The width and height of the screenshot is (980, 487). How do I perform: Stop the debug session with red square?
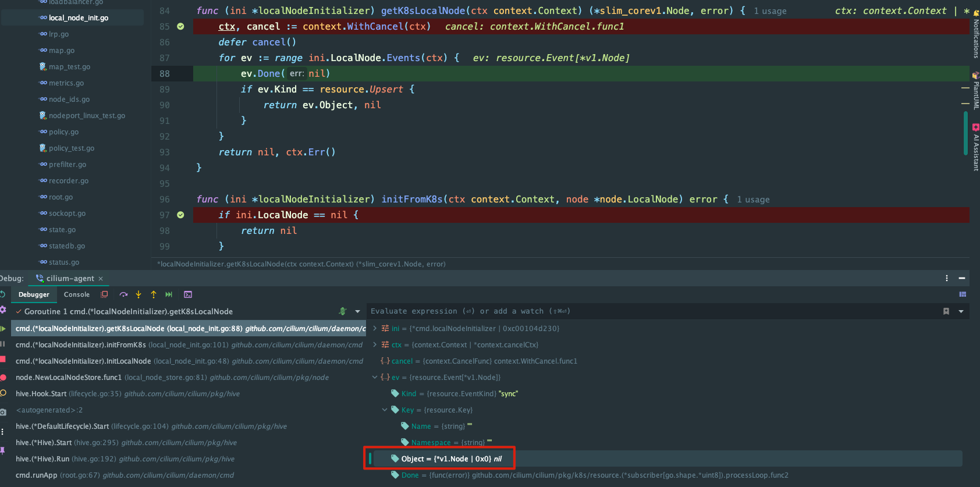click(3, 360)
